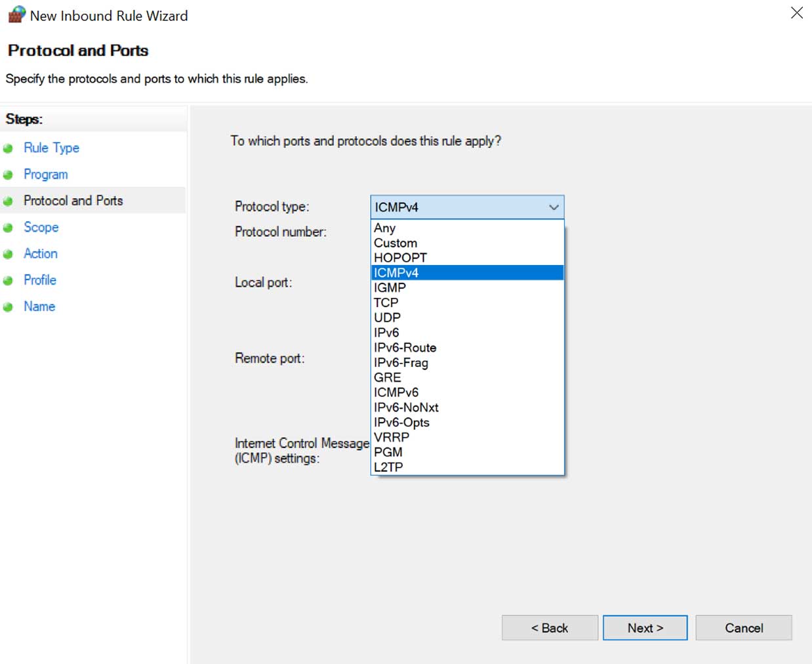Viewport: 812px width, 664px height.
Task: Pick ICMPv6 from the dropdown list
Action: click(x=396, y=392)
